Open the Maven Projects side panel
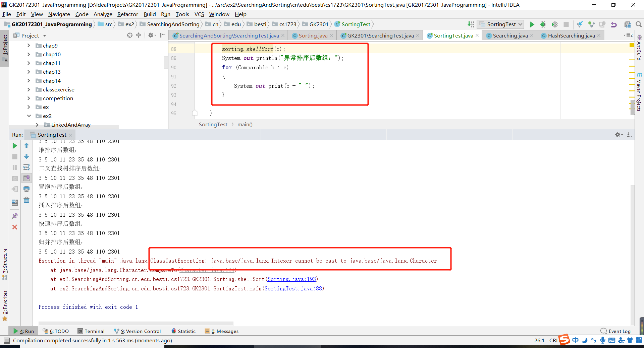The height and width of the screenshot is (348, 644). click(x=639, y=92)
